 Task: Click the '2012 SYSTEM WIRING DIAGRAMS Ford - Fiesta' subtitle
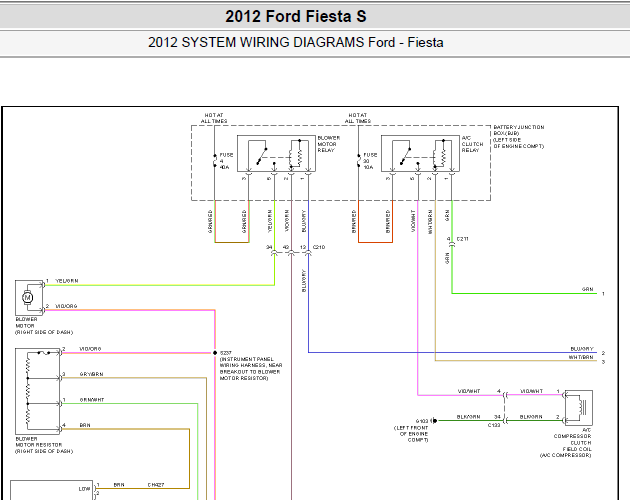[296, 42]
